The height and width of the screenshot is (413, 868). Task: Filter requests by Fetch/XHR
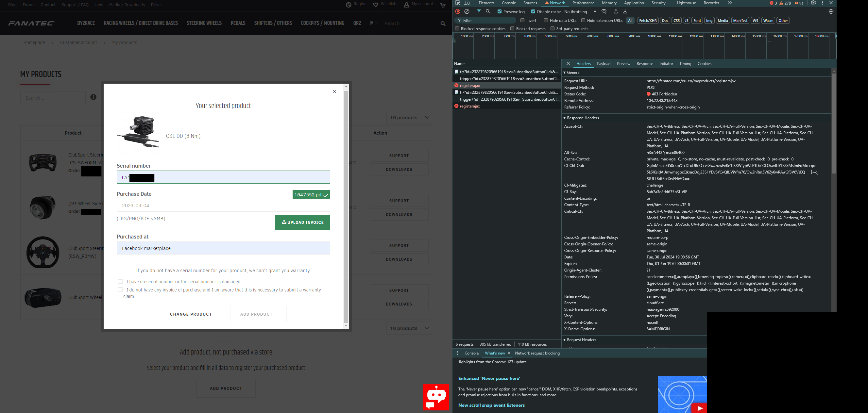pos(648,21)
